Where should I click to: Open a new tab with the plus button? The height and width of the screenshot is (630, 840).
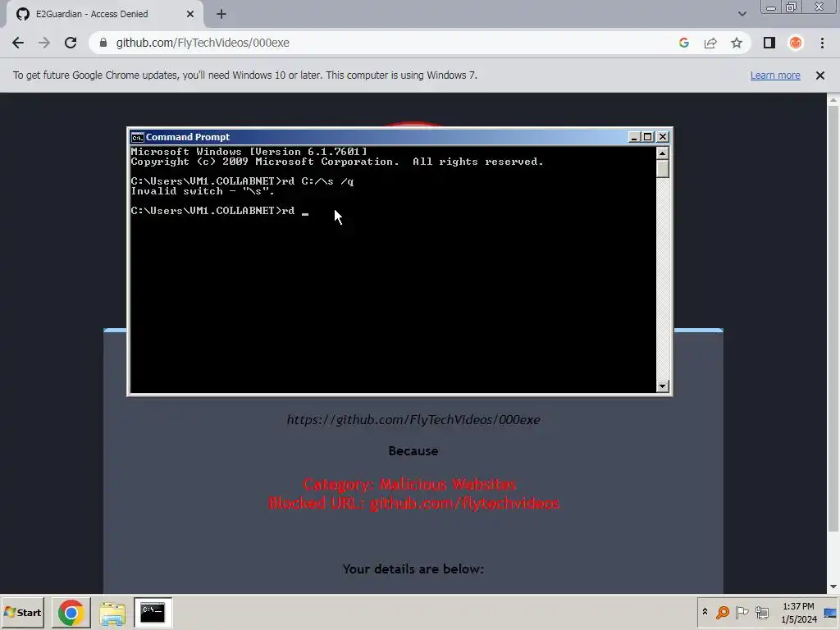point(221,14)
